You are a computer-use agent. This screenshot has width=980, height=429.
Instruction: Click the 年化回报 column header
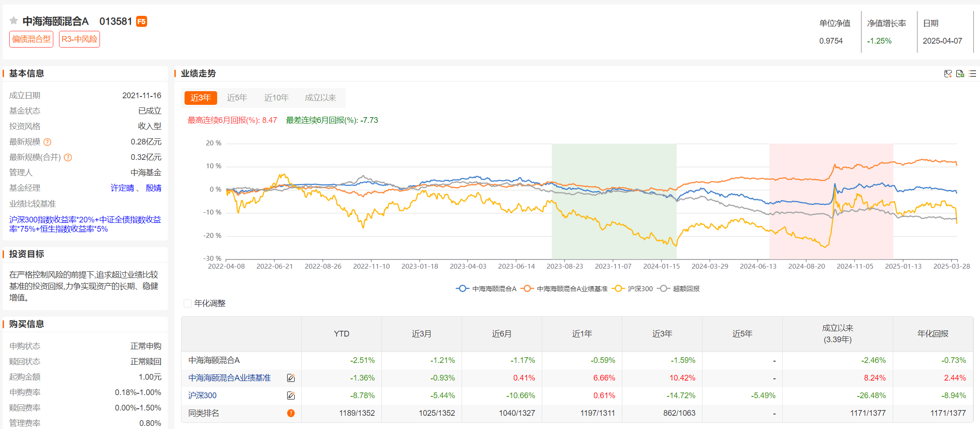click(933, 334)
